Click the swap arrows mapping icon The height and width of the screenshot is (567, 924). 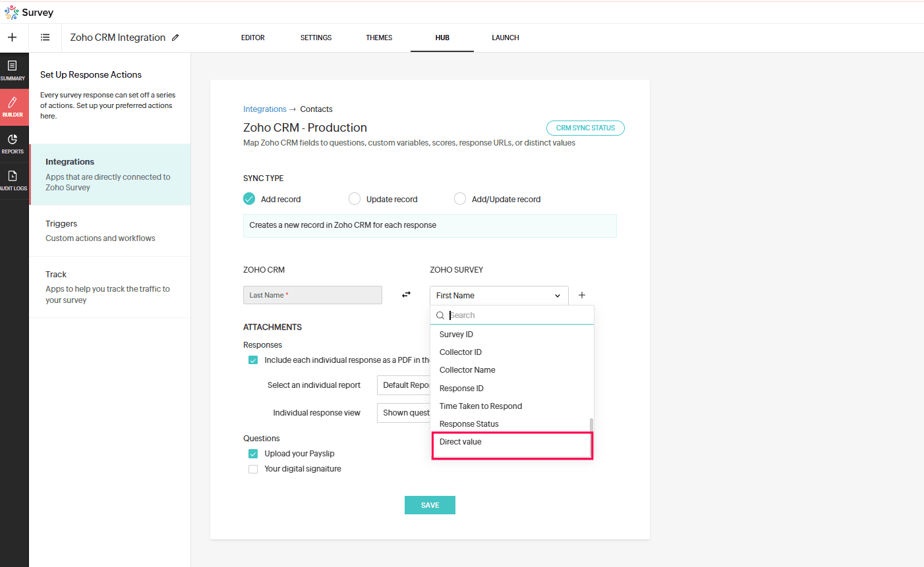406,295
